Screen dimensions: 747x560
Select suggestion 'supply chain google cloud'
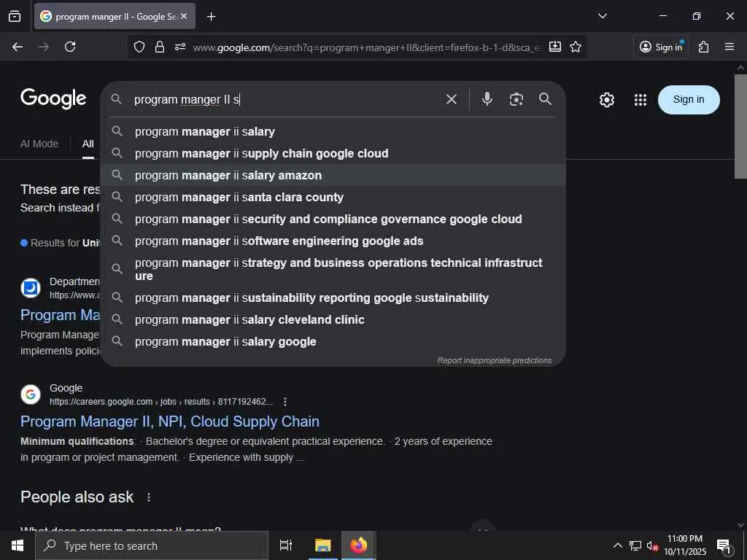(333, 153)
